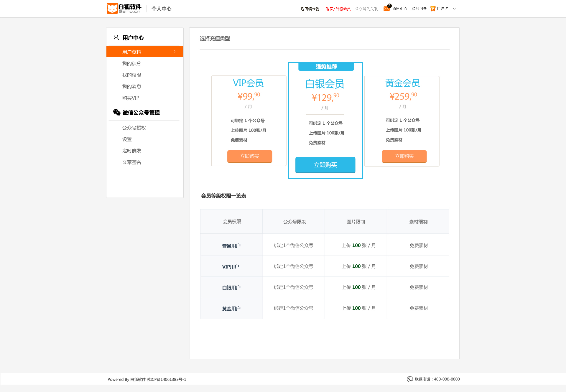
Task: Click 返回编辑器 link in header
Action: pos(310,9)
